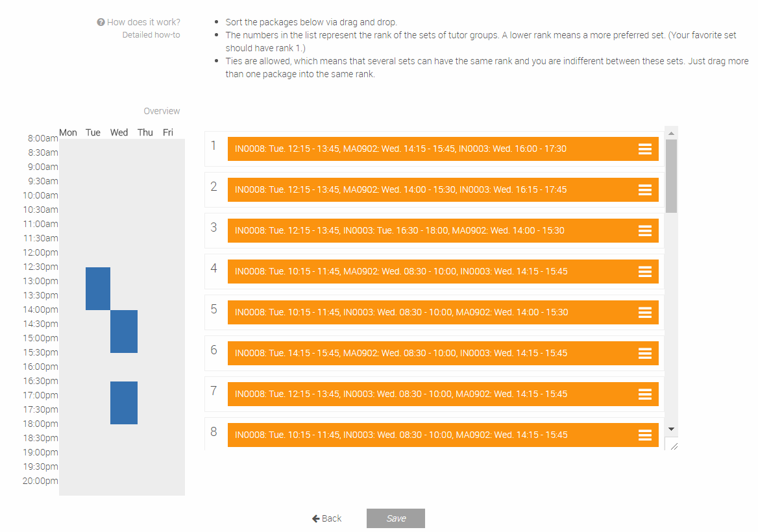758x532 pixels.
Task: Click the package list scrollbar thumb
Action: 671,176
